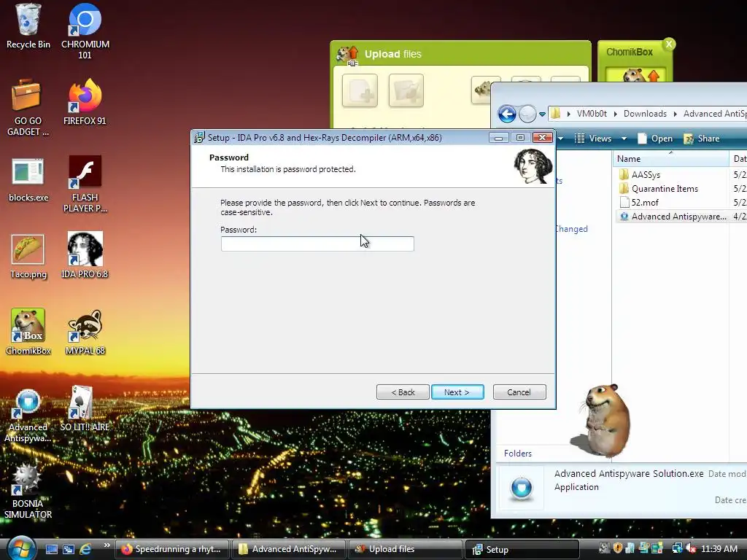Viewport: 747px width, 560px height.
Task: Close the ChomikBox widget with green X
Action: tap(669, 44)
